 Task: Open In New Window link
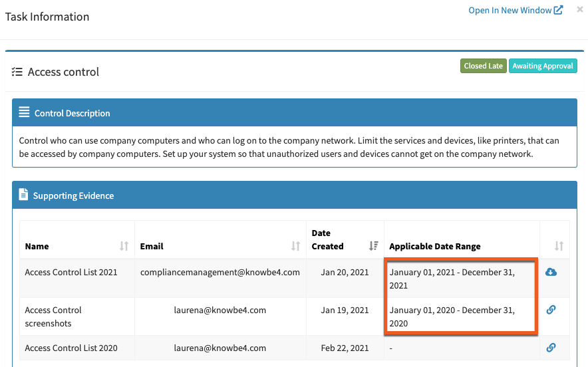coord(510,10)
